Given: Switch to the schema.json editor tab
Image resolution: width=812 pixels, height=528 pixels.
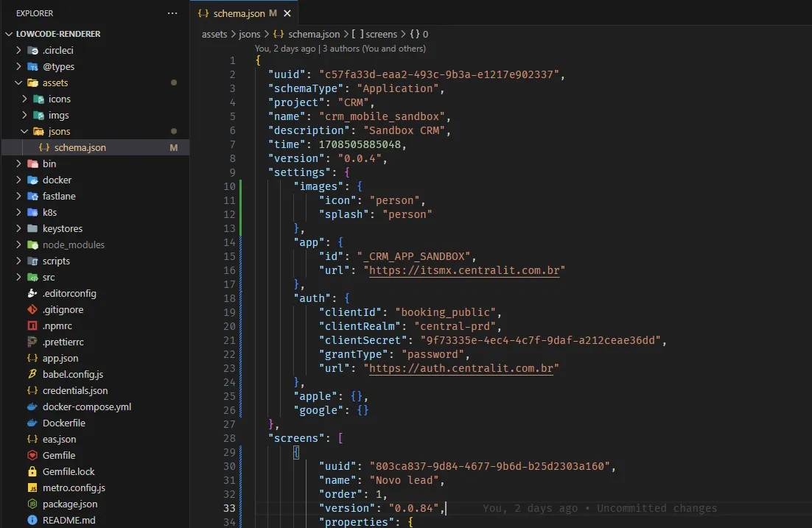Looking at the screenshot, I should click(244, 13).
